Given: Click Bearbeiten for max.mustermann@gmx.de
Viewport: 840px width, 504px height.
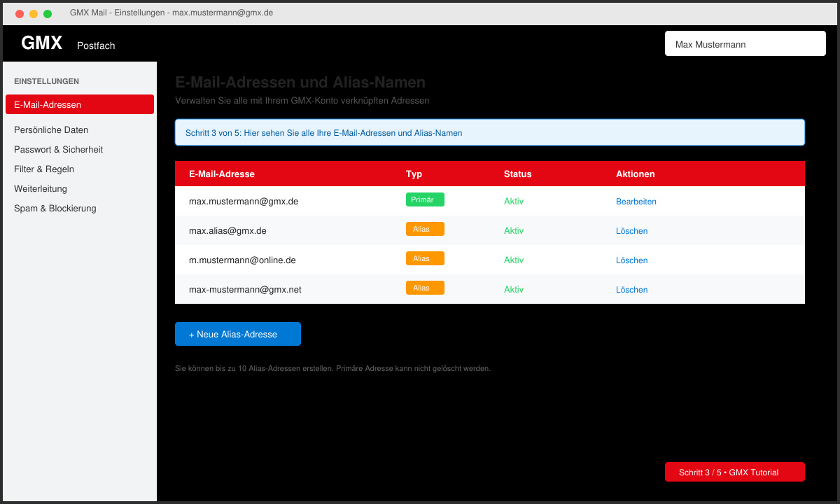Looking at the screenshot, I should coord(636,202).
